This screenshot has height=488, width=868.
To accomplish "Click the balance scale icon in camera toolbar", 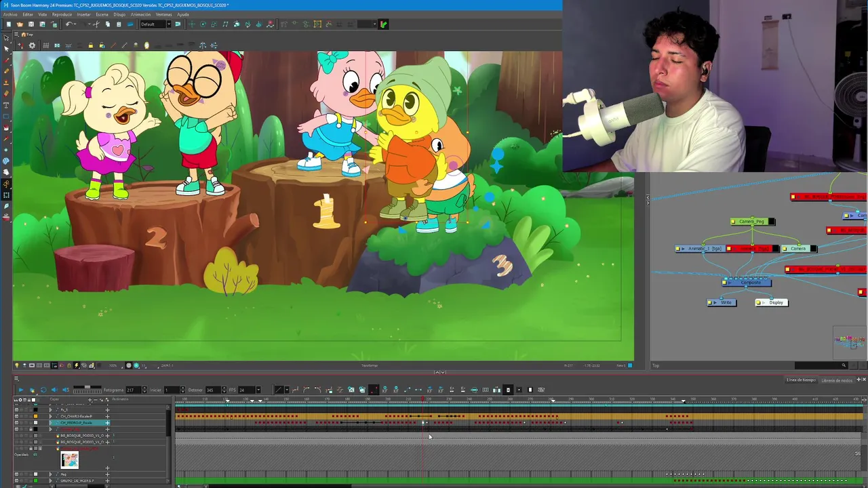I will click(x=202, y=45).
